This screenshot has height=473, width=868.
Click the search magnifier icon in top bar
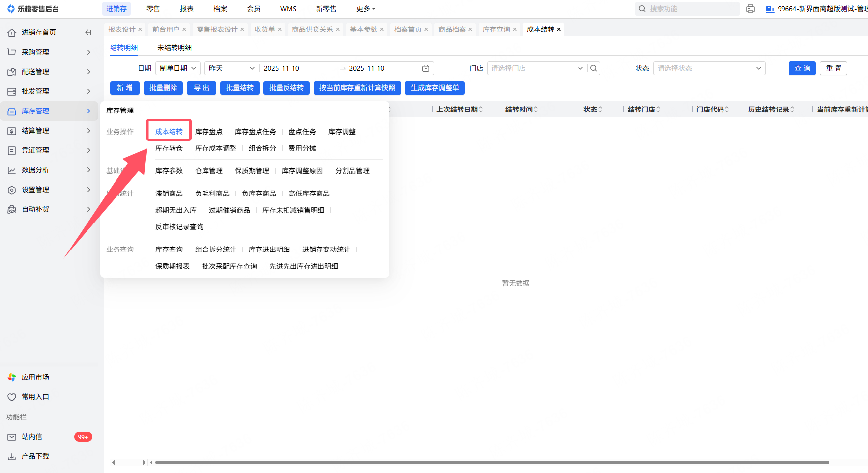pos(642,9)
